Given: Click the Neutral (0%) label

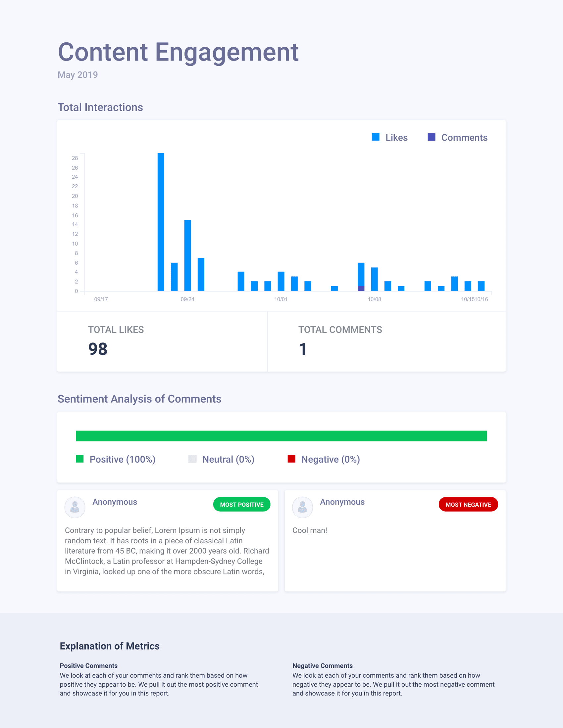Looking at the screenshot, I should coord(229,459).
